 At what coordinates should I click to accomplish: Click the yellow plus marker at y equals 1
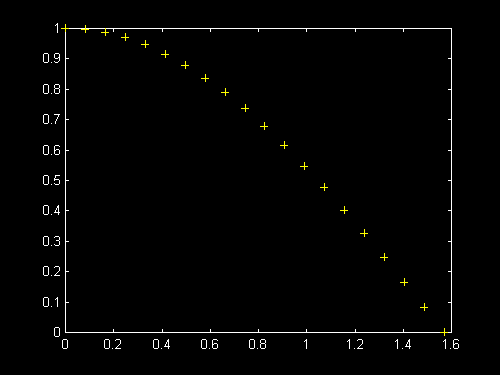point(65,28)
